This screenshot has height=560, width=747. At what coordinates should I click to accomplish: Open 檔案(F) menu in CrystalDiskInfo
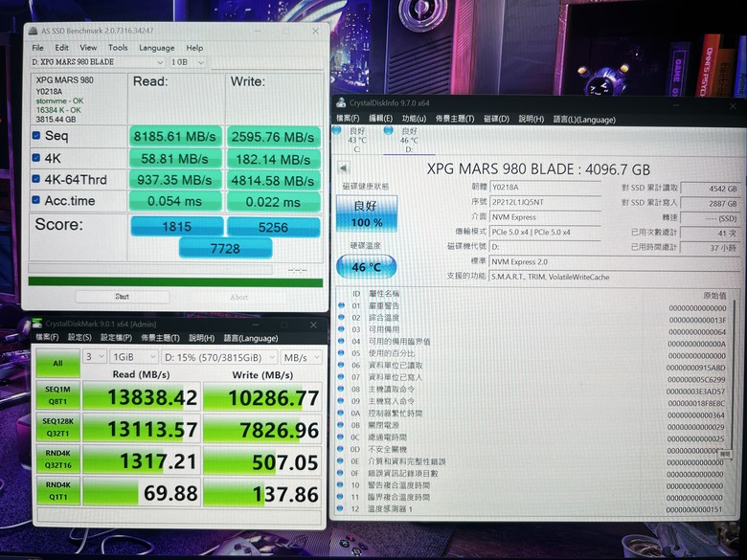[x=348, y=118]
